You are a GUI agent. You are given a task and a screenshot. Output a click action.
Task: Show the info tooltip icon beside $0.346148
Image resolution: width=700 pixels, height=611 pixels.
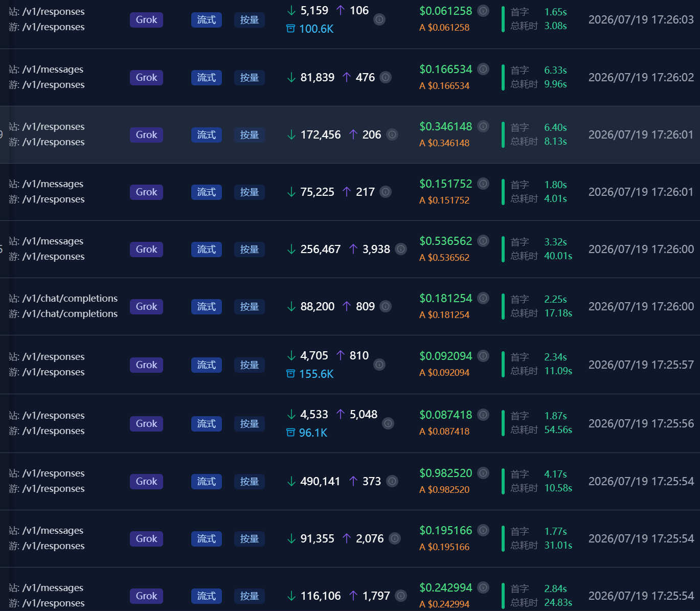pyautogui.click(x=483, y=126)
